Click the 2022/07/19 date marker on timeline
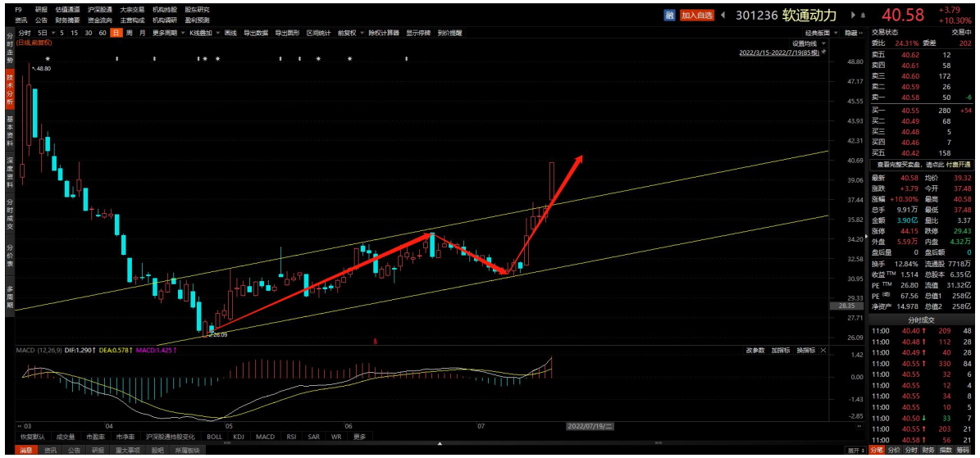Image resolution: width=980 pixels, height=458 pixels. pos(591,425)
